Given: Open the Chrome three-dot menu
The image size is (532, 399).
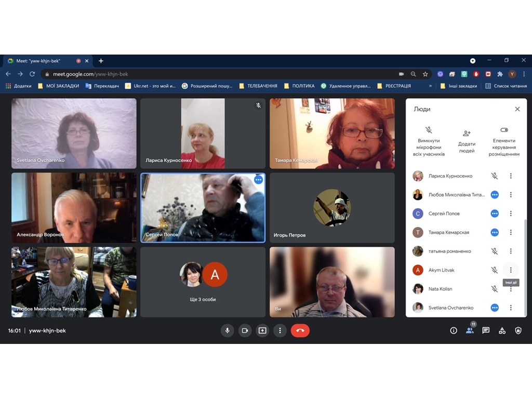Looking at the screenshot, I should (524, 74).
